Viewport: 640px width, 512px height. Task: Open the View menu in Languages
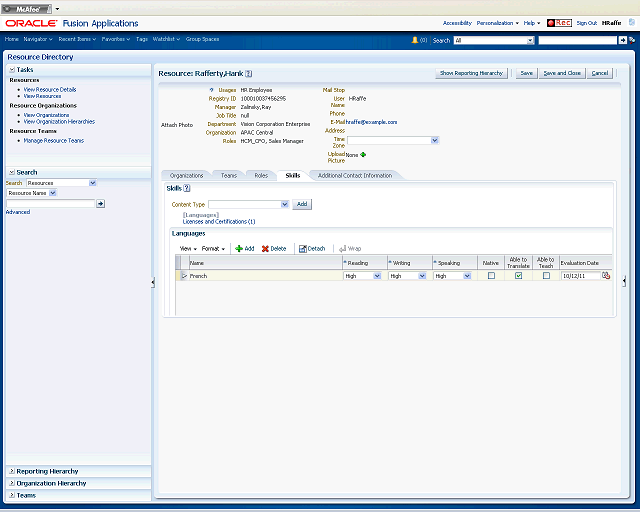[x=188, y=249]
